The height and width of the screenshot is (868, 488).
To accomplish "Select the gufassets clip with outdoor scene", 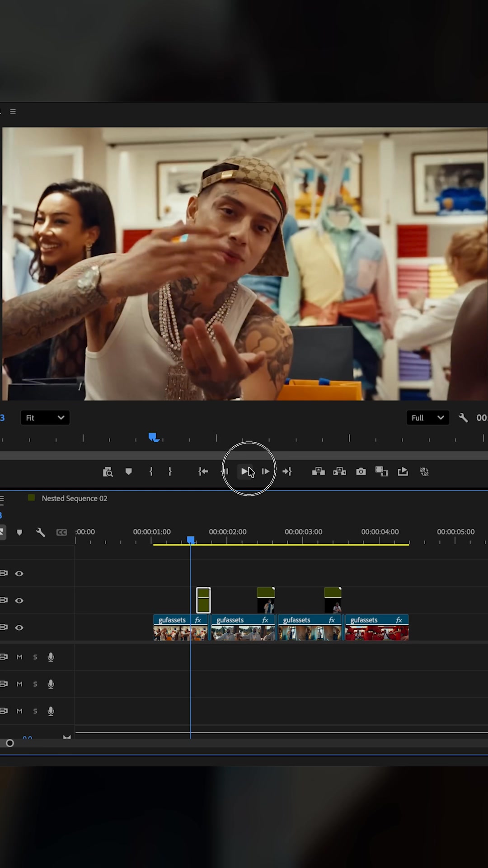I will [x=243, y=627].
